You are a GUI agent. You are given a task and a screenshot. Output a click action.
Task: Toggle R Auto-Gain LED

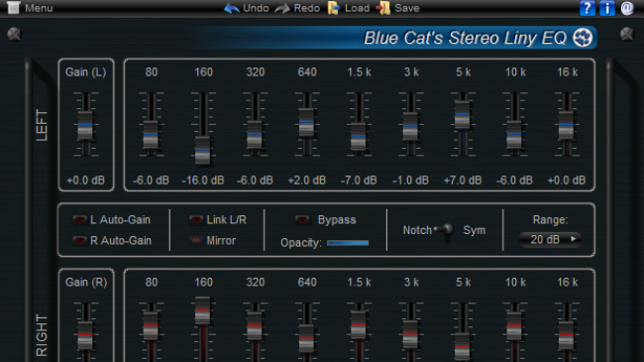(x=79, y=240)
